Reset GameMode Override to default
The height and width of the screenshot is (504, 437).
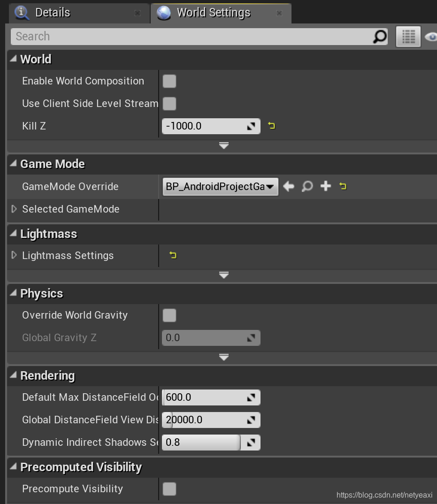[x=343, y=186]
